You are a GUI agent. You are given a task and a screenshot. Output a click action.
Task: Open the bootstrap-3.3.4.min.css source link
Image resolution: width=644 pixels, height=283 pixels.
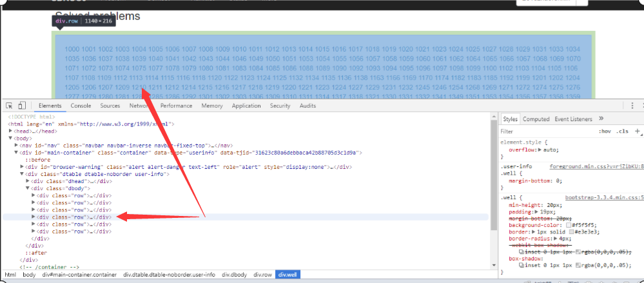(x=604, y=197)
